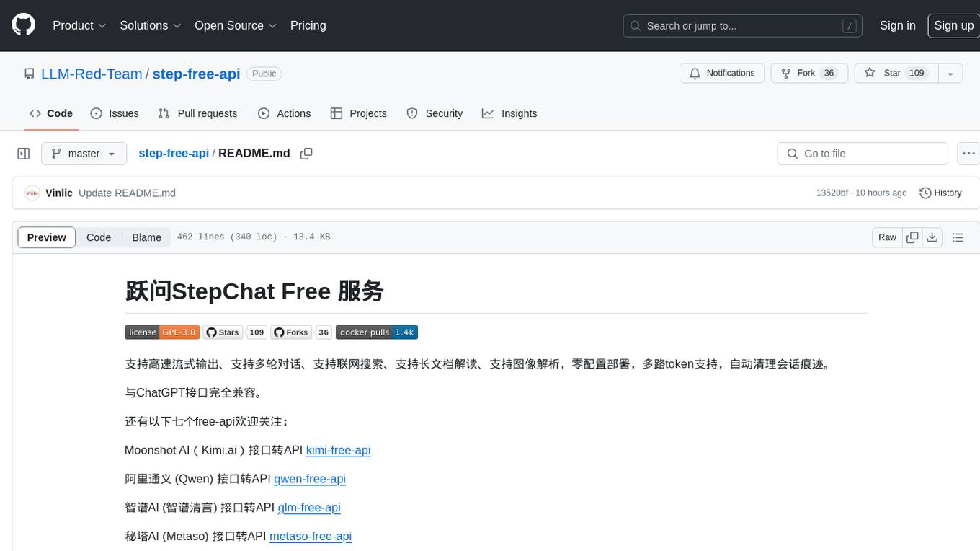
Task: Expand the Product menu
Action: point(79,25)
